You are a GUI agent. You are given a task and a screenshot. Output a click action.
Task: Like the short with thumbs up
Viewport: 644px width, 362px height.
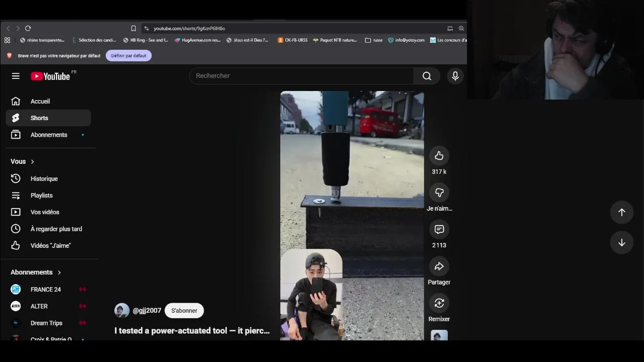(439, 156)
